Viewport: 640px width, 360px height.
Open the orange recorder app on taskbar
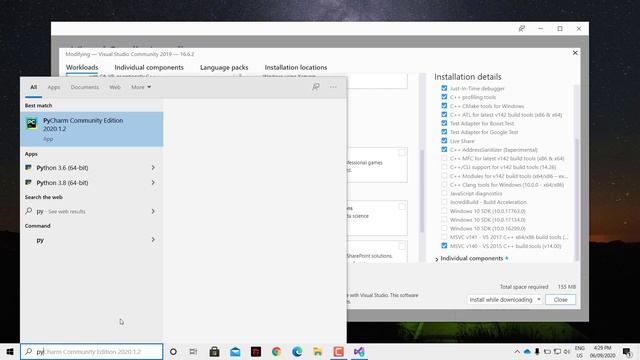338,351
